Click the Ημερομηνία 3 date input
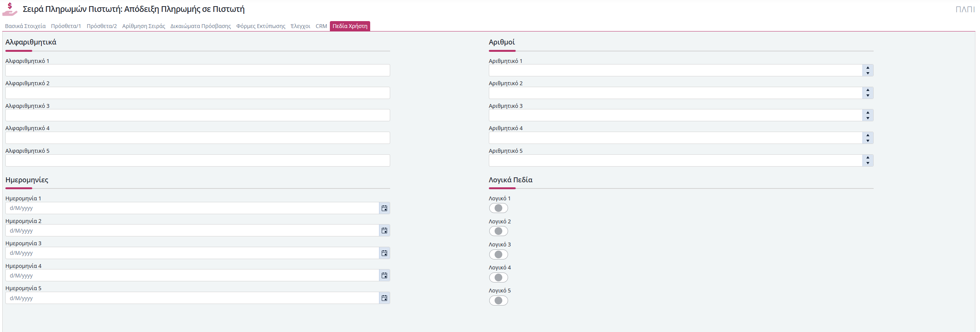This screenshot has width=980, height=332. pyautogui.click(x=192, y=253)
